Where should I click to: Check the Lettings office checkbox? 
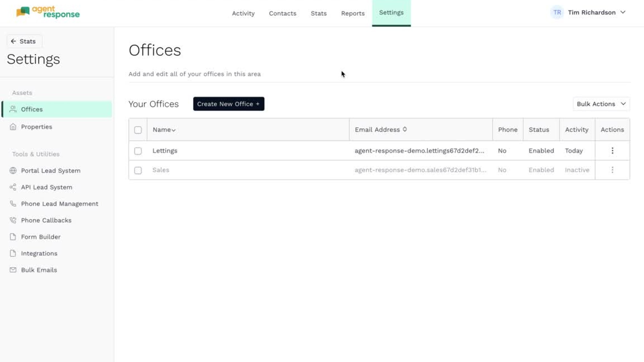click(138, 151)
